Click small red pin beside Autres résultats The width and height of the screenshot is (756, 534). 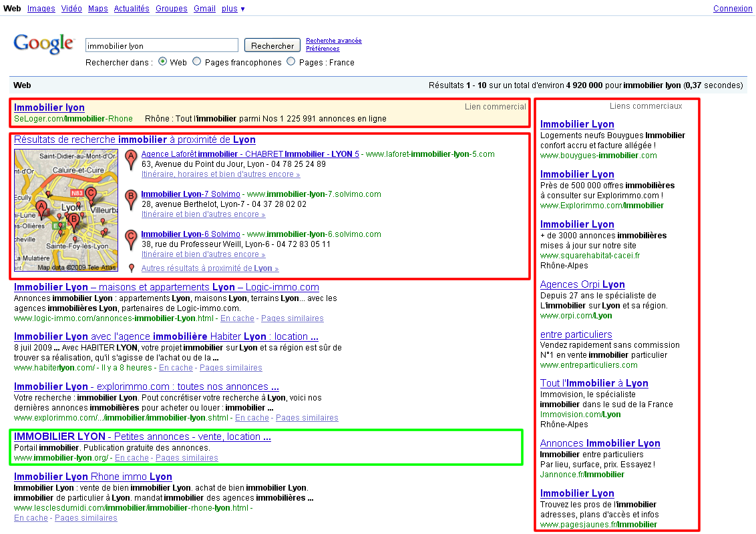131,268
